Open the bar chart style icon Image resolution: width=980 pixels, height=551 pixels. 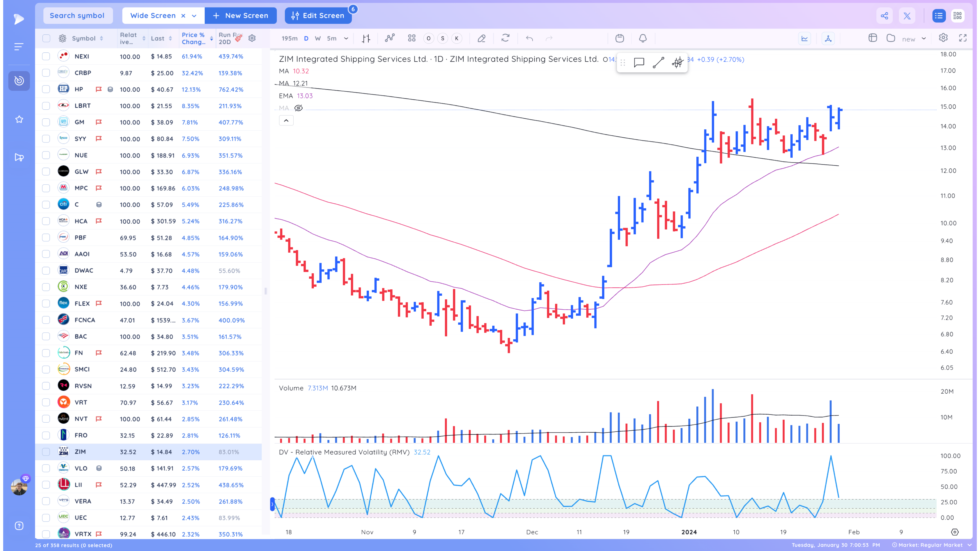(x=366, y=38)
